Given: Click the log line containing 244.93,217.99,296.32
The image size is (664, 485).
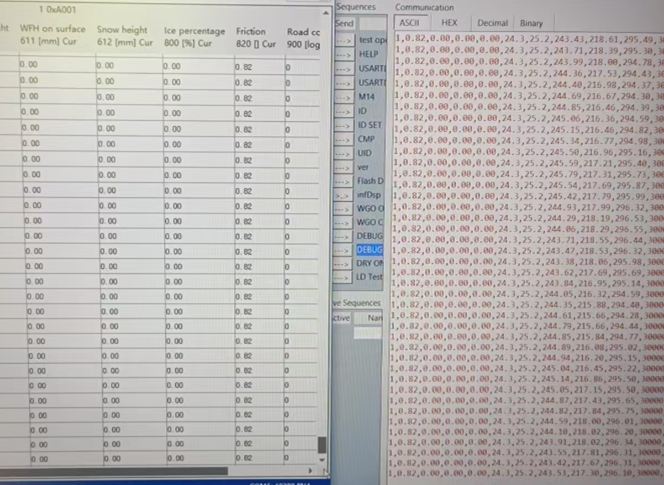Looking at the screenshot, I should tap(528, 207).
